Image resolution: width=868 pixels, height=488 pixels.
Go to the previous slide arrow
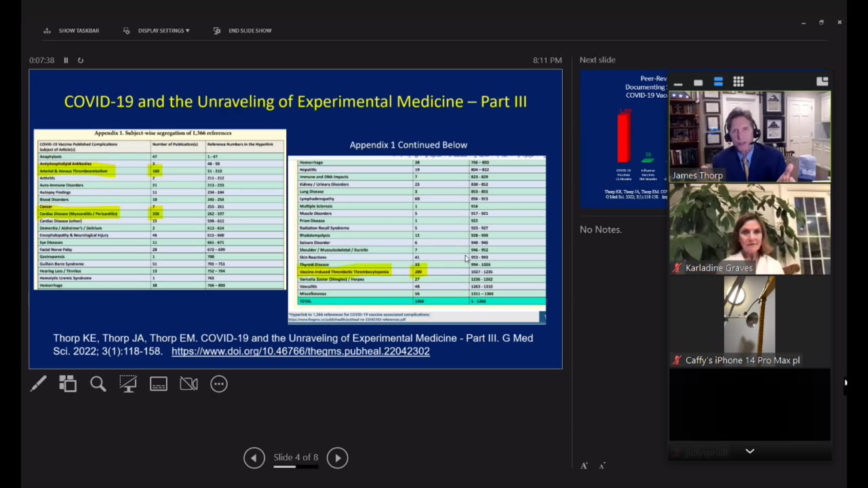click(254, 457)
